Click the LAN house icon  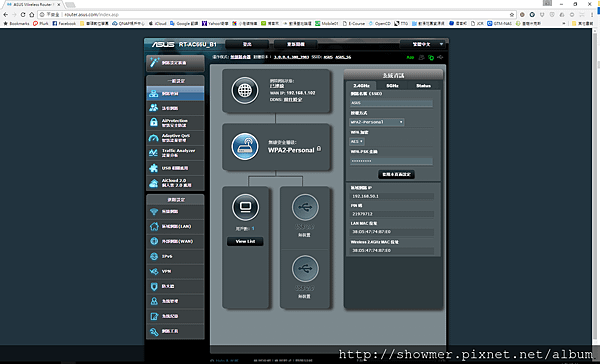click(x=154, y=227)
